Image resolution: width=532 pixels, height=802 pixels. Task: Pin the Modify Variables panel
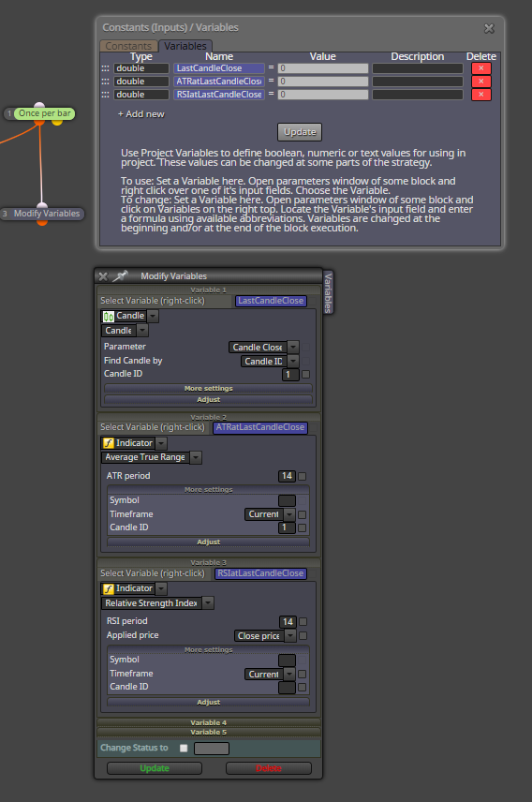pyautogui.click(x=120, y=276)
